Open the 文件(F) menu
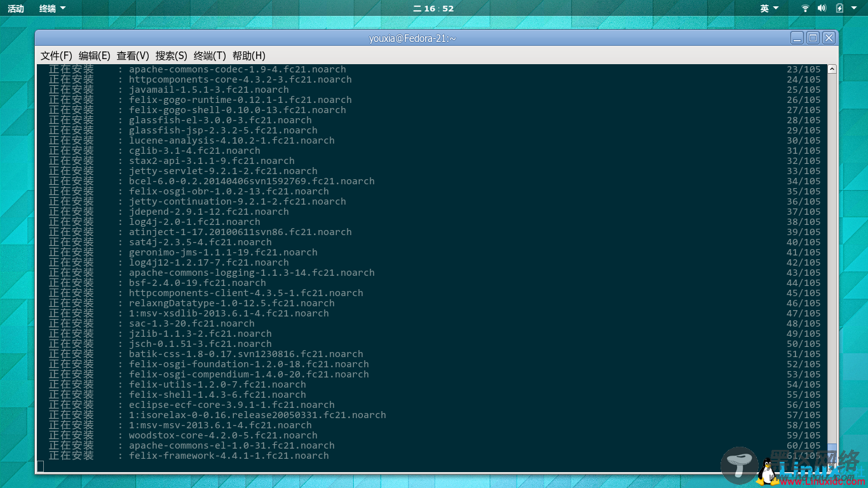 (57, 56)
